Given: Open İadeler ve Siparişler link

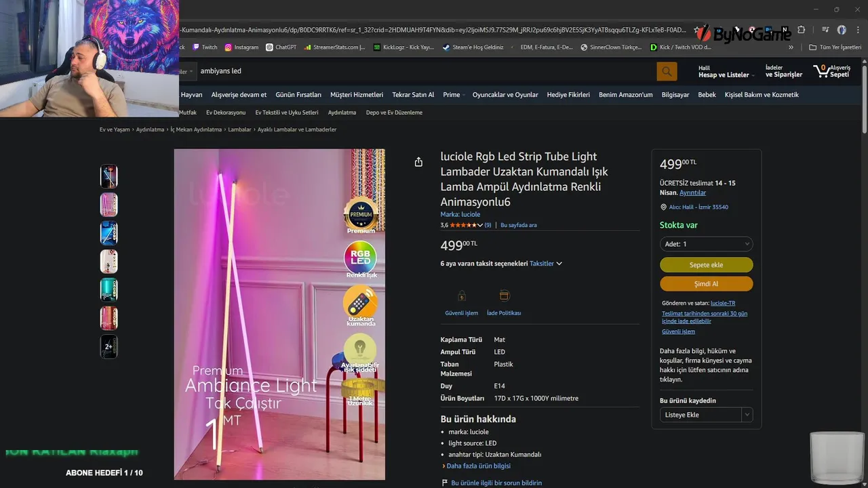Looking at the screenshot, I should click(x=783, y=71).
